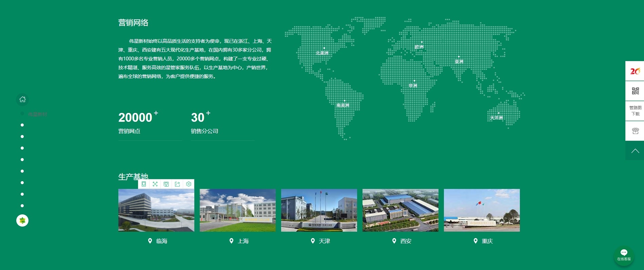
Task: Open the 在线客服 online chat button
Action: pos(624,255)
